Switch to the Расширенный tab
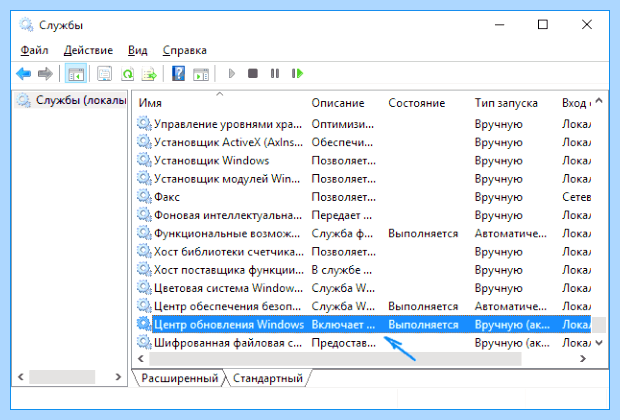This screenshot has width=620, height=420. [x=180, y=378]
